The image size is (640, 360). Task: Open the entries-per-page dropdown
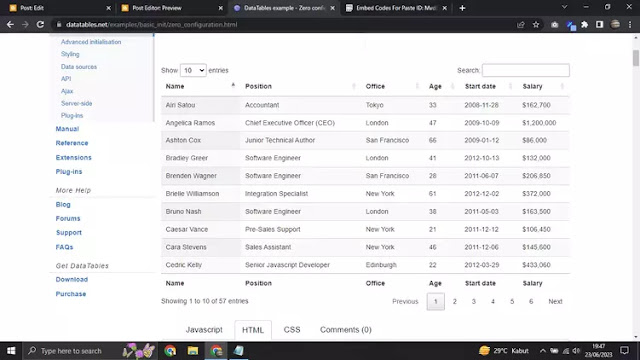(x=193, y=70)
